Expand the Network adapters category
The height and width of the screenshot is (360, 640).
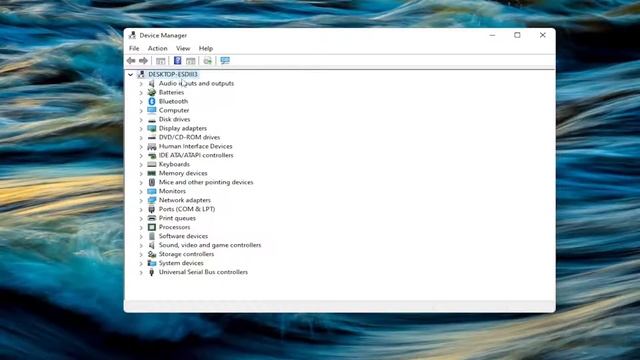141,200
